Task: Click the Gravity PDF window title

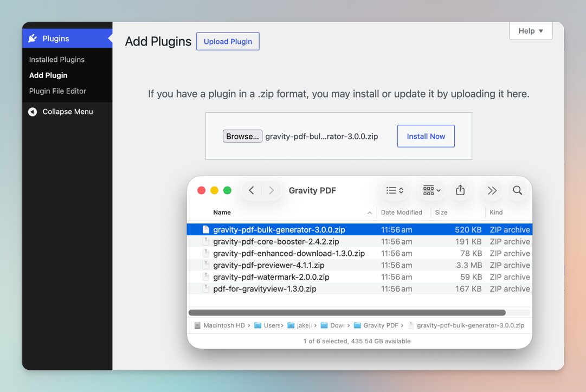Action: tap(312, 191)
